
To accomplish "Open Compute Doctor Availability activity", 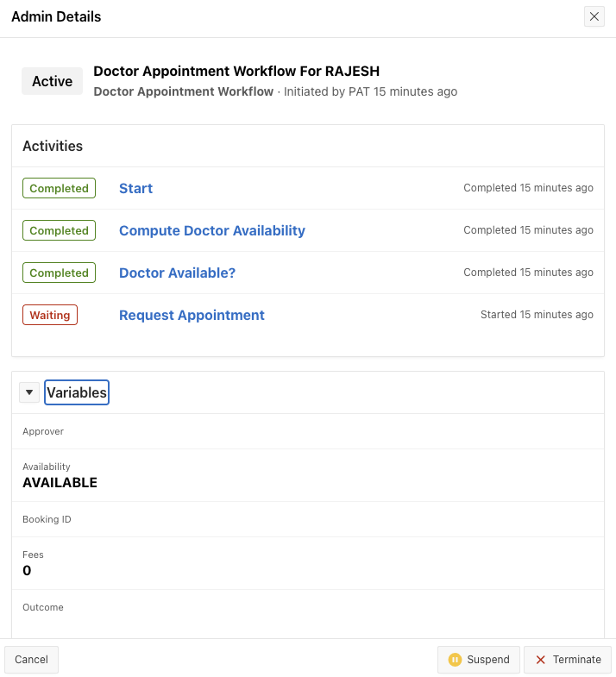I will [x=212, y=230].
